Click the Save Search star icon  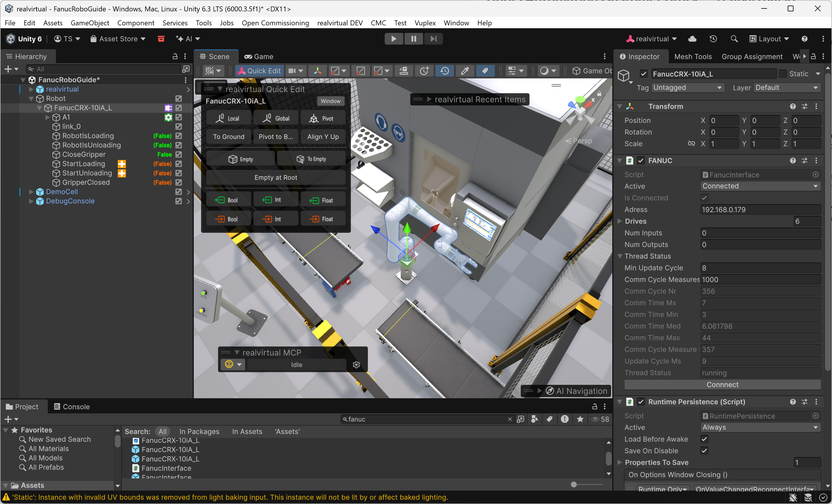pos(580,419)
